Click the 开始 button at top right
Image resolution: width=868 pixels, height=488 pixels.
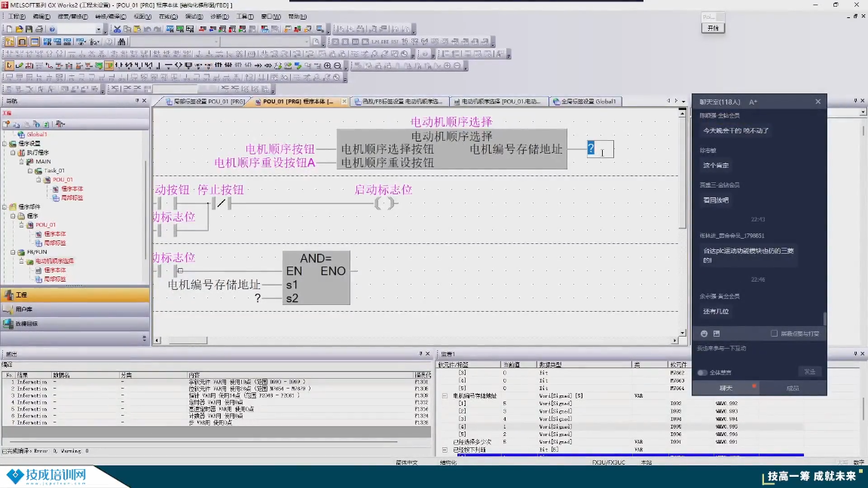713,28
